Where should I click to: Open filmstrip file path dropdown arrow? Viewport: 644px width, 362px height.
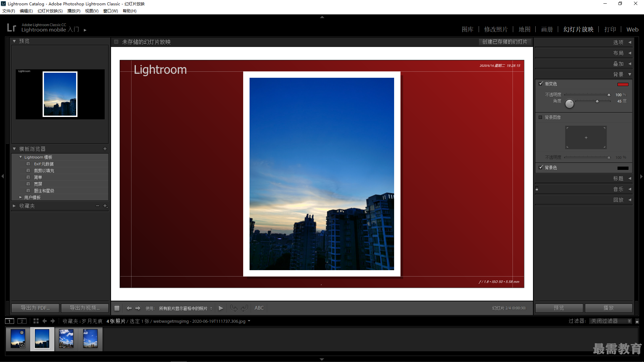pyautogui.click(x=249, y=321)
